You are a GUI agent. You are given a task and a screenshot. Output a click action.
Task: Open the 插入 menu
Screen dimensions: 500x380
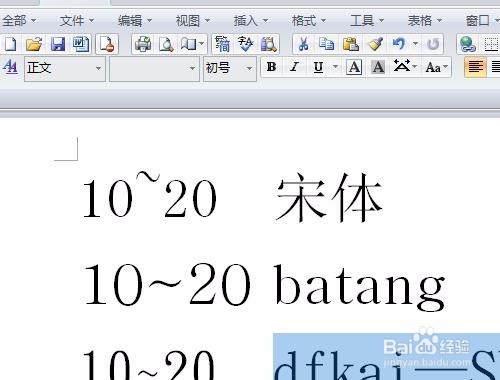click(251, 21)
